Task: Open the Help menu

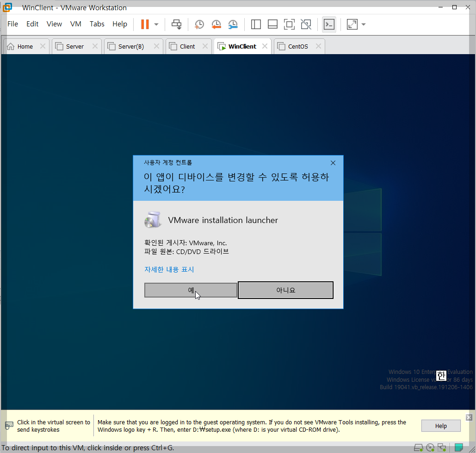Action: [x=120, y=24]
